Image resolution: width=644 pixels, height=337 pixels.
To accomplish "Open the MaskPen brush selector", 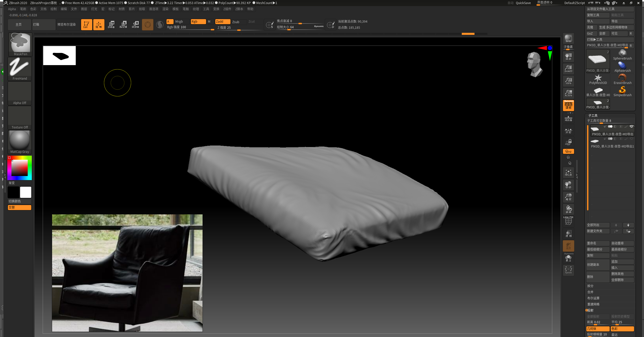I will 20,44.
